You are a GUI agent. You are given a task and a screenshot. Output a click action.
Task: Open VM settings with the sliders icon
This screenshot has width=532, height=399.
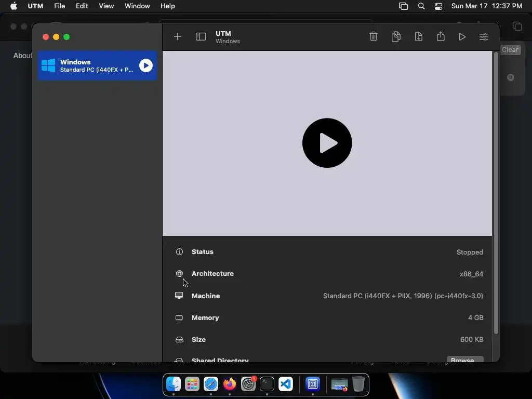coord(484,37)
